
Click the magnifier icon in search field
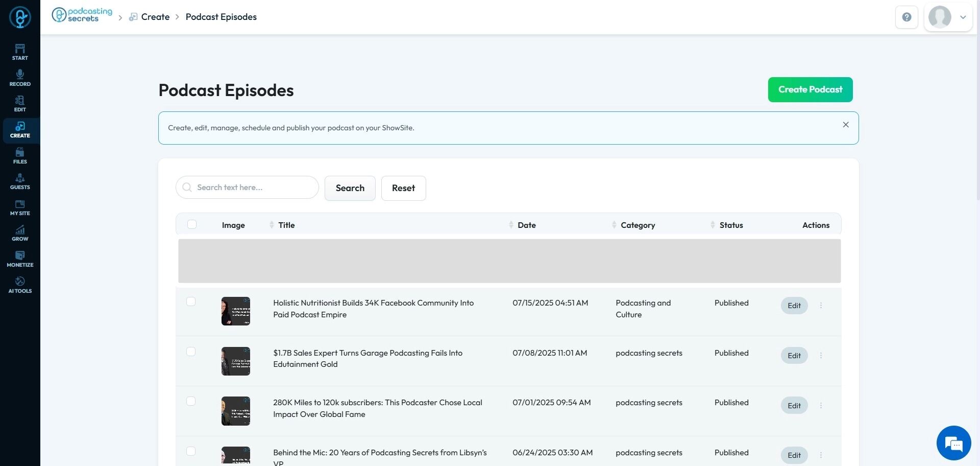(187, 188)
